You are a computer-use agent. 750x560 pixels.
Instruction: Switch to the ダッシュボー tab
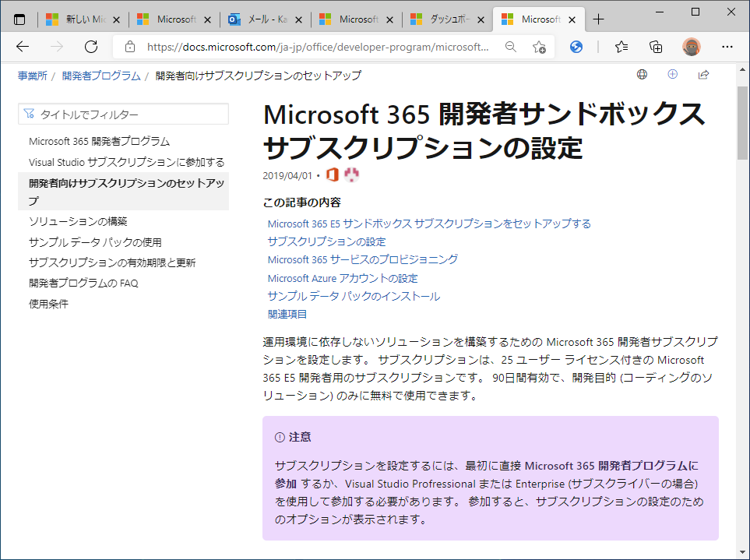pos(448,19)
